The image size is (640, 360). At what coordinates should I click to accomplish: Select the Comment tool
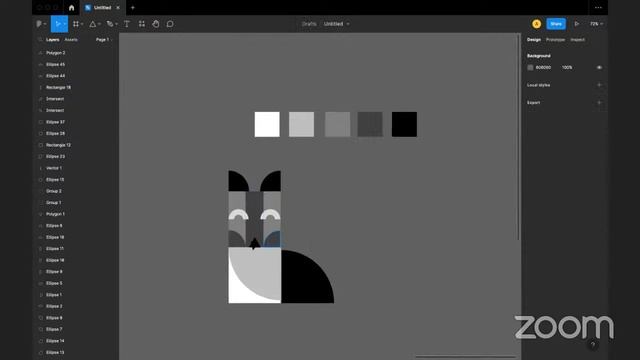(x=170, y=24)
